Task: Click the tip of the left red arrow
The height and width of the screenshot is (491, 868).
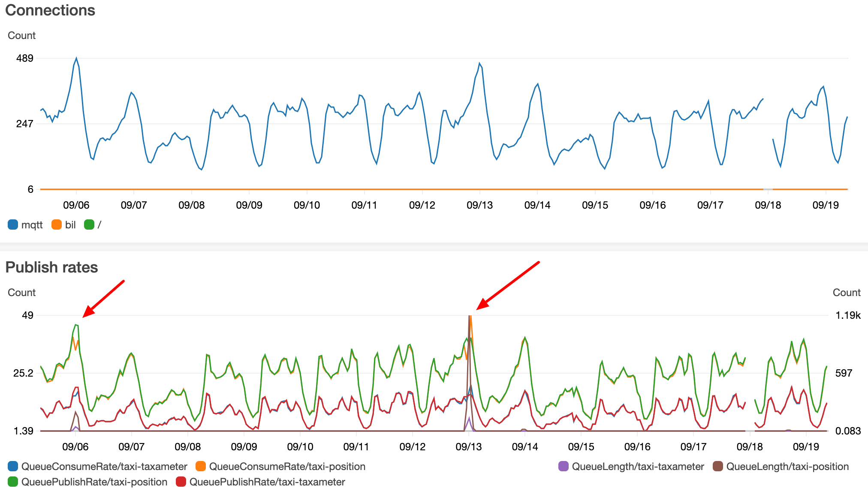Action: tap(84, 316)
